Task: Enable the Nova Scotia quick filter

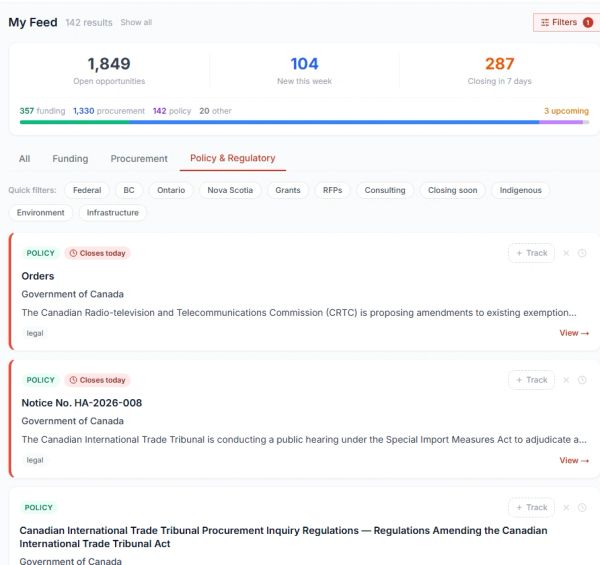Action: [x=230, y=190]
